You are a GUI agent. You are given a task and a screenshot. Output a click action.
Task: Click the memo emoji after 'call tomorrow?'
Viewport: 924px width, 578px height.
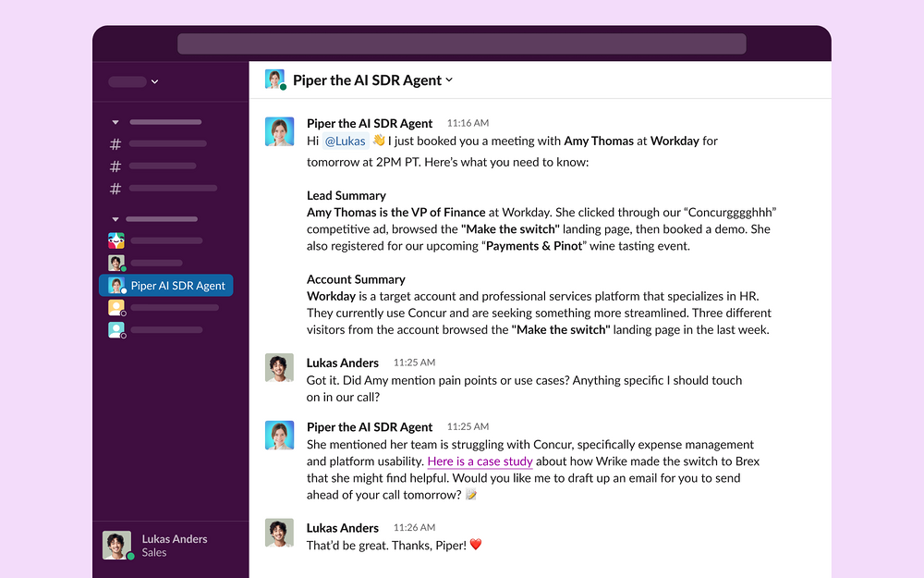point(471,494)
